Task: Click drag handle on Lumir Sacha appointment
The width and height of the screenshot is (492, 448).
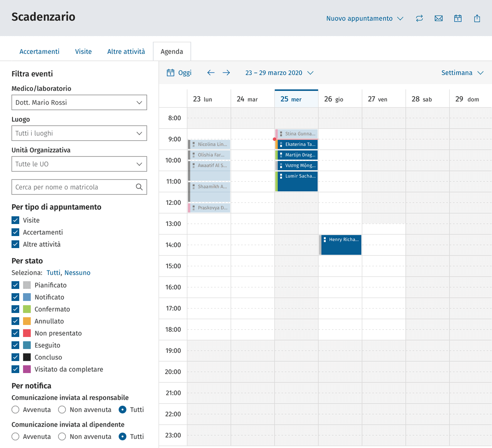Action: point(281,176)
